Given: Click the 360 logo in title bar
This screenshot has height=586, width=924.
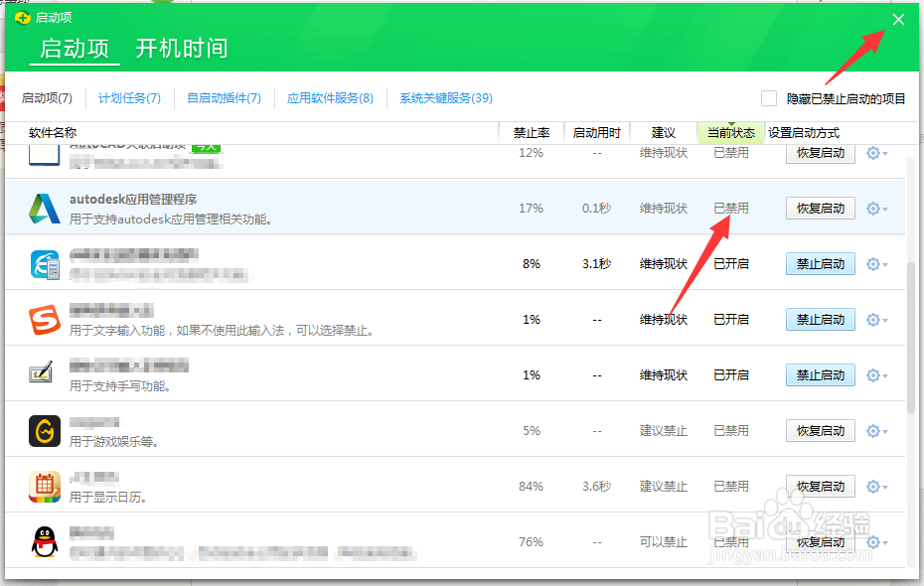Looking at the screenshot, I should (x=23, y=18).
